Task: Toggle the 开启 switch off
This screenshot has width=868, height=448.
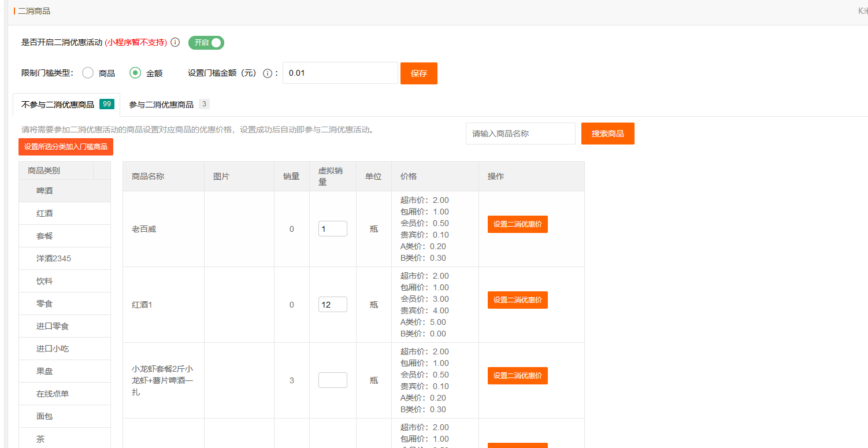Action: pos(206,43)
